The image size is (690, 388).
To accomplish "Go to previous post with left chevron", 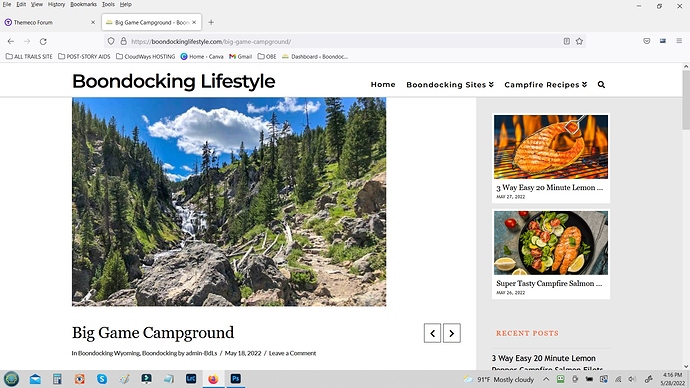I will (x=433, y=333).
